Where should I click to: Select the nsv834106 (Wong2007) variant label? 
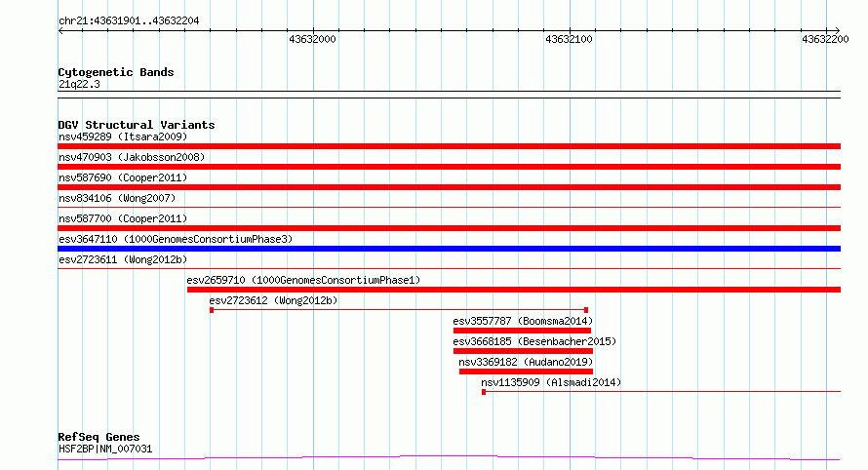click(x=117, y=198)
